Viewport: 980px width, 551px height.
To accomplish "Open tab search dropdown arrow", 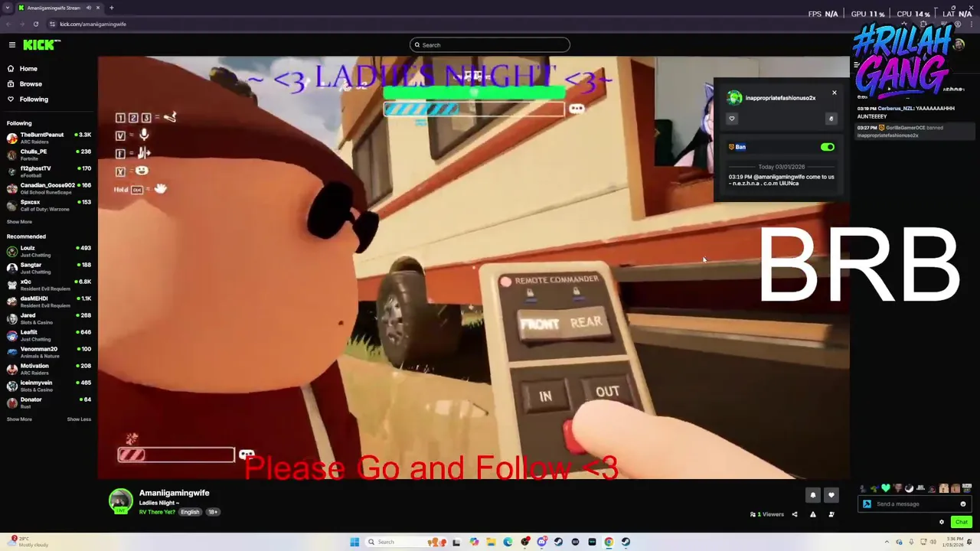I will [x=8, y=8].
